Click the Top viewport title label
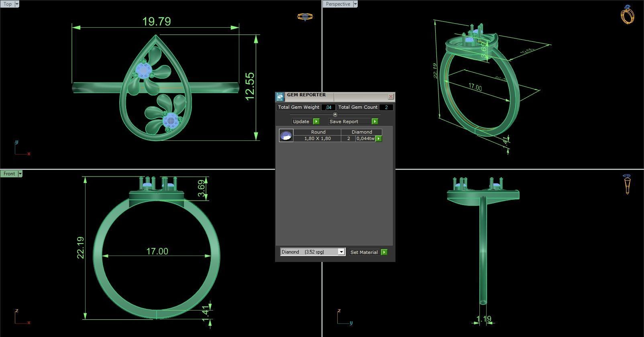This screenshot has width=644, height=337. point(8,4)
